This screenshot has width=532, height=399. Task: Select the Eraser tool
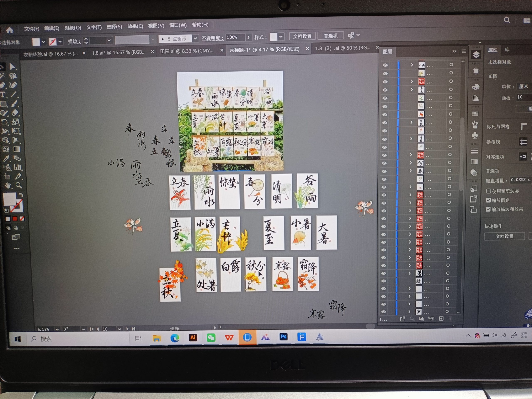click(15, 113)
